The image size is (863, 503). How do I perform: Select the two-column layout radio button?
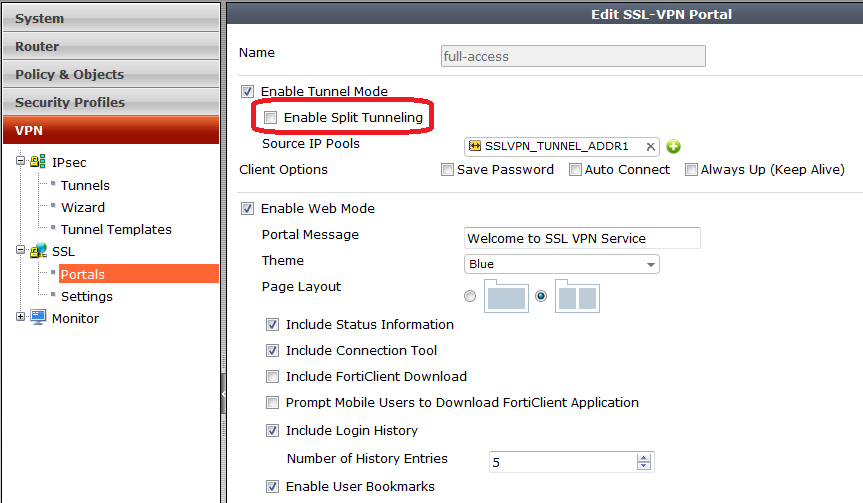(x=541, y=296)
